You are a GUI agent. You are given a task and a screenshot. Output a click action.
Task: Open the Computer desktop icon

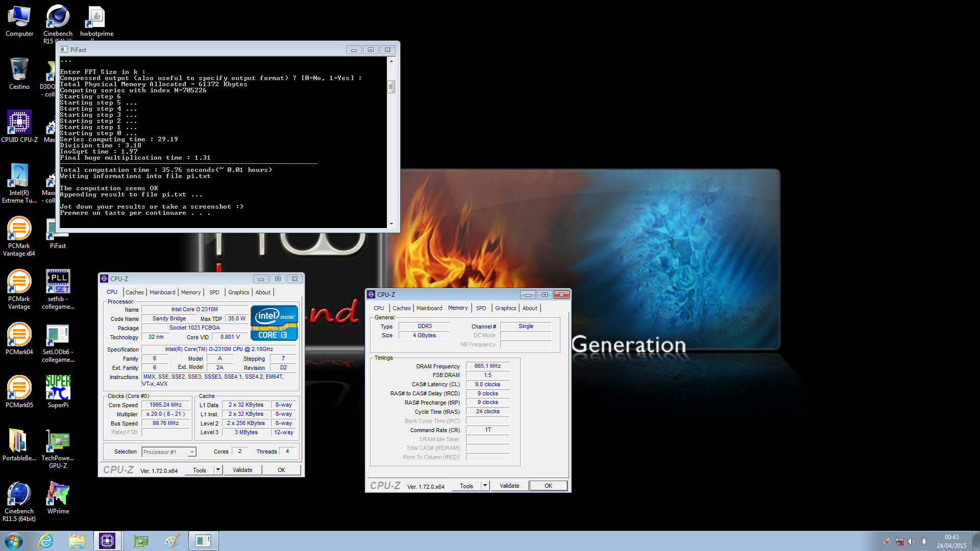tap(19, 21)
